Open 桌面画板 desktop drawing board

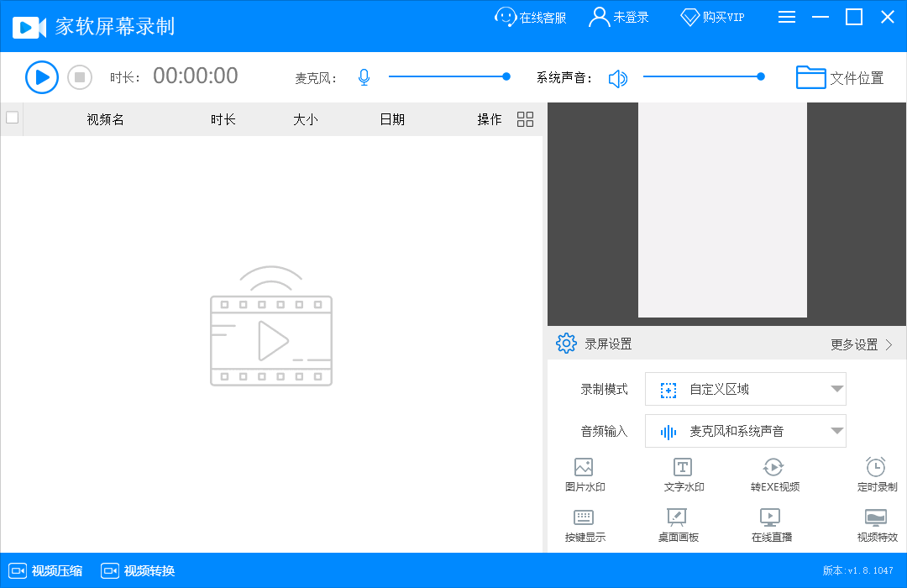pos(678,526)
